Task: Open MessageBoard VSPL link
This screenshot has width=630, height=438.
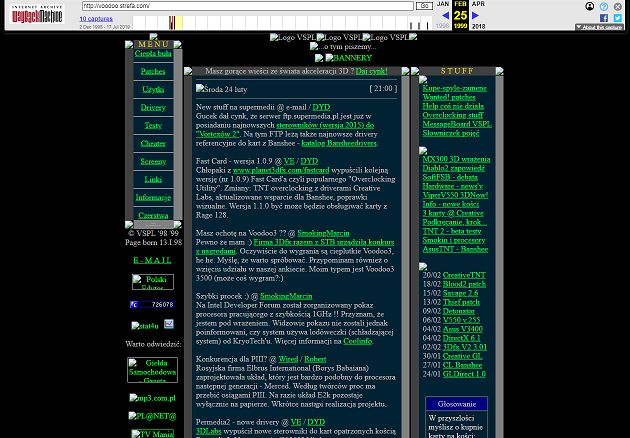Action: click(457, 124)
